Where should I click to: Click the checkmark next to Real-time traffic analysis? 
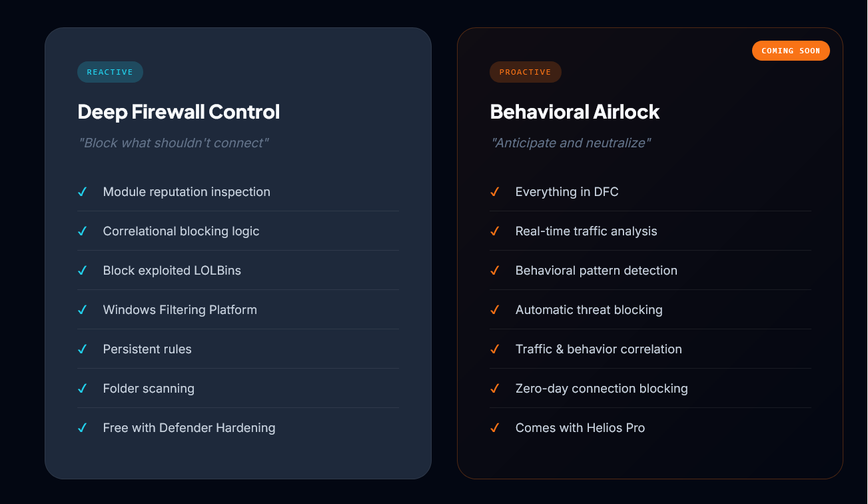[x=495, y=231]
